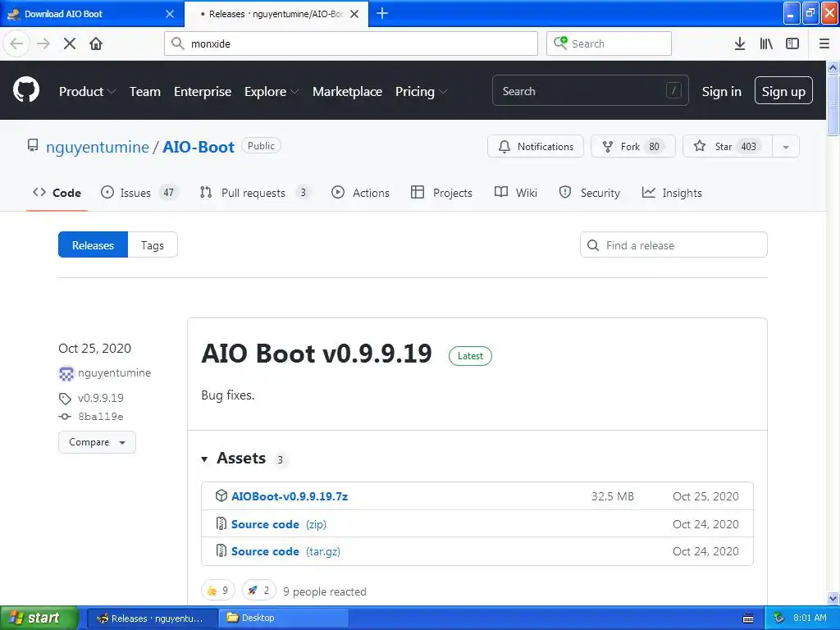840x630 pixels.
Task: Select the Tags toggle button
Action: 153,244
